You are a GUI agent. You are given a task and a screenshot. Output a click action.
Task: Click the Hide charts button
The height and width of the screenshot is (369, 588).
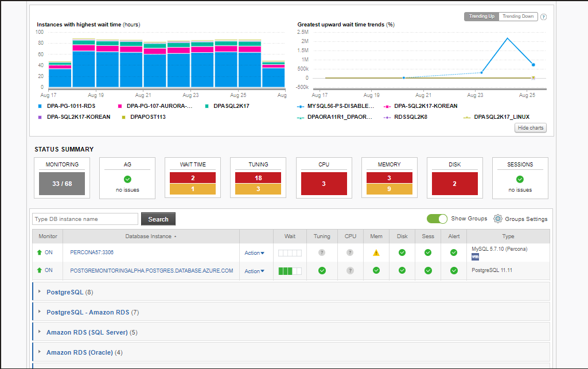pos(529,127)
